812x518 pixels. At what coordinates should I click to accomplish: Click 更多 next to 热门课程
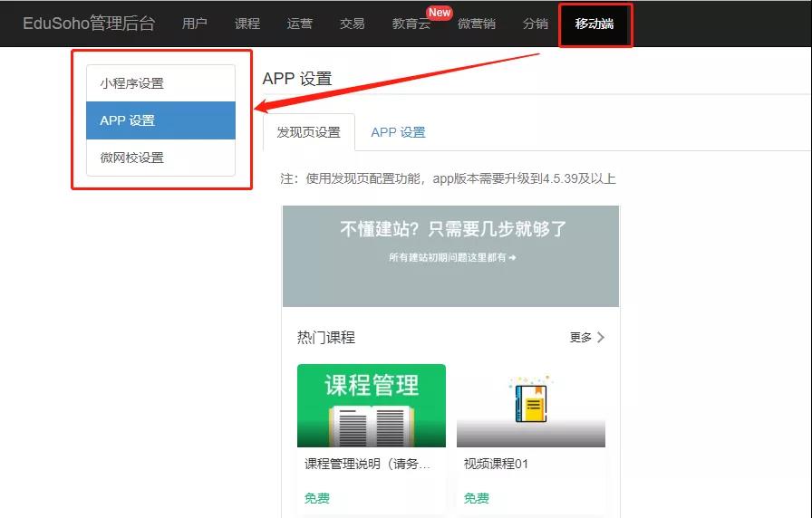(581, 338)
